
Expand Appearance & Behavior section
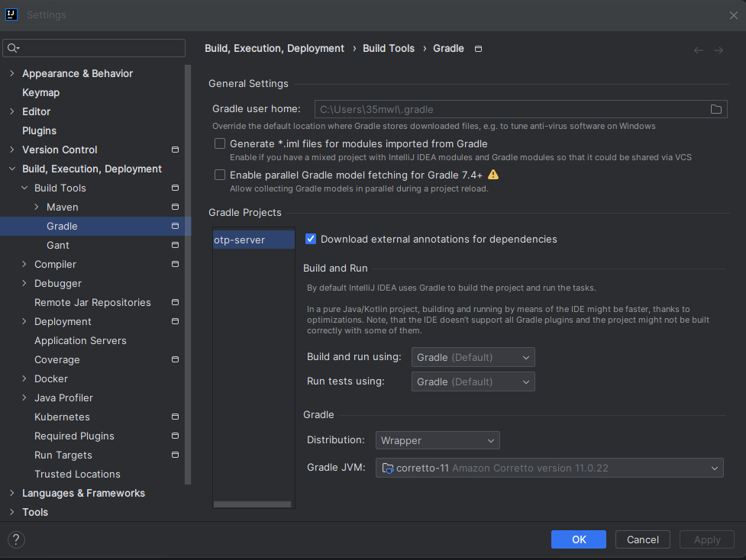click(12, 73)
